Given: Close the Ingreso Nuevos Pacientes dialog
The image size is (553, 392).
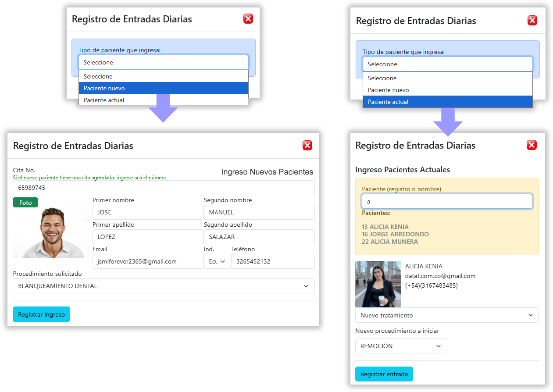Looking at the screenshot, I should tap(307, 146).
